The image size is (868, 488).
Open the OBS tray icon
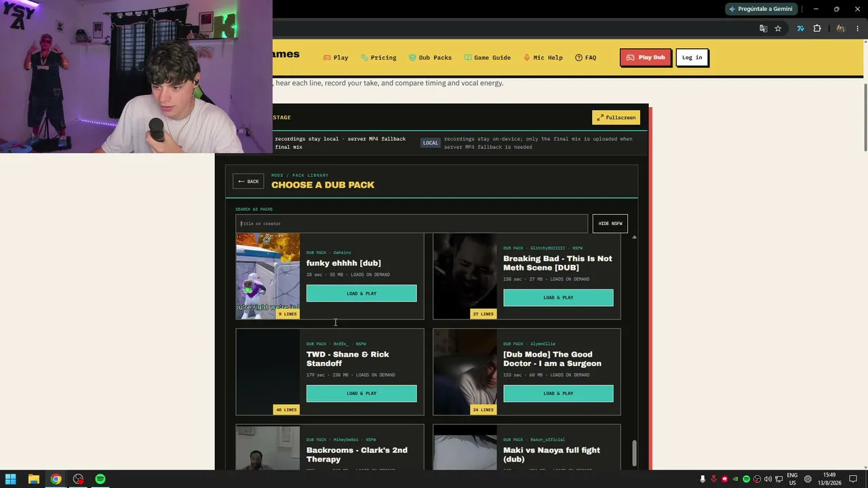[757, 479]
